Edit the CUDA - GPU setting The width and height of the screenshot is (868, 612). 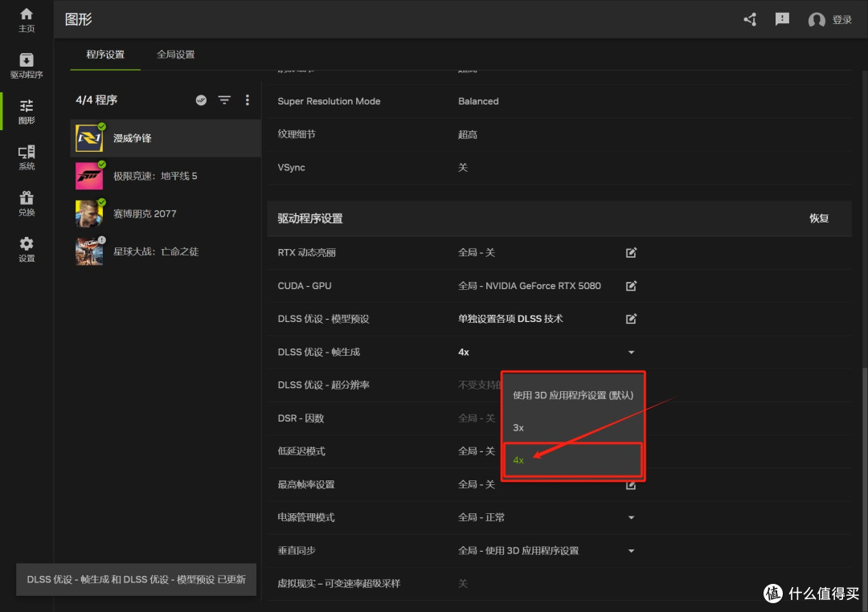[631, 286]
